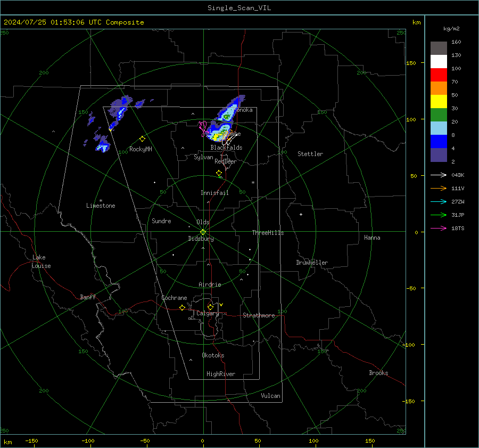Click the asterisk marker above Limestone
Screen dimensions: 479x448
(101, 201)
